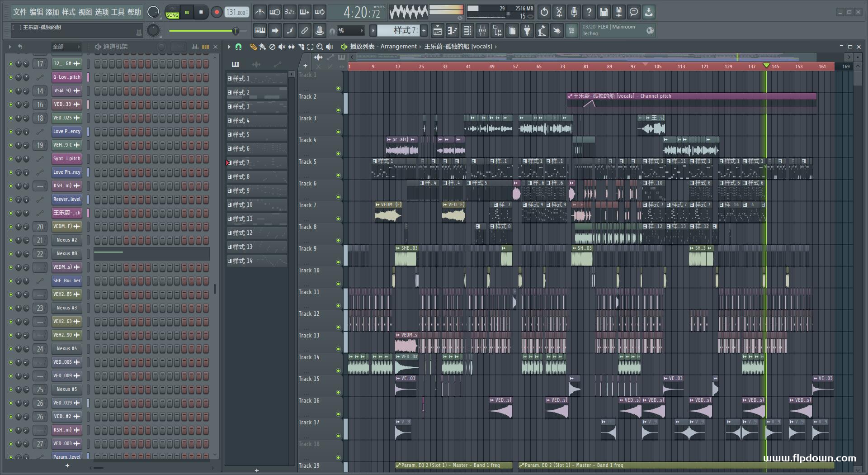Mute Track 14 using its green dot
The image size is (868, 475).
pyautogui.click(x=338, y=371)
